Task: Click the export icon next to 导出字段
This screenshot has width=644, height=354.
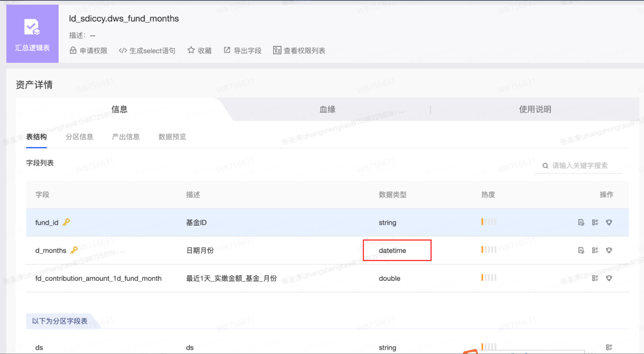Action: coord(226,51)
